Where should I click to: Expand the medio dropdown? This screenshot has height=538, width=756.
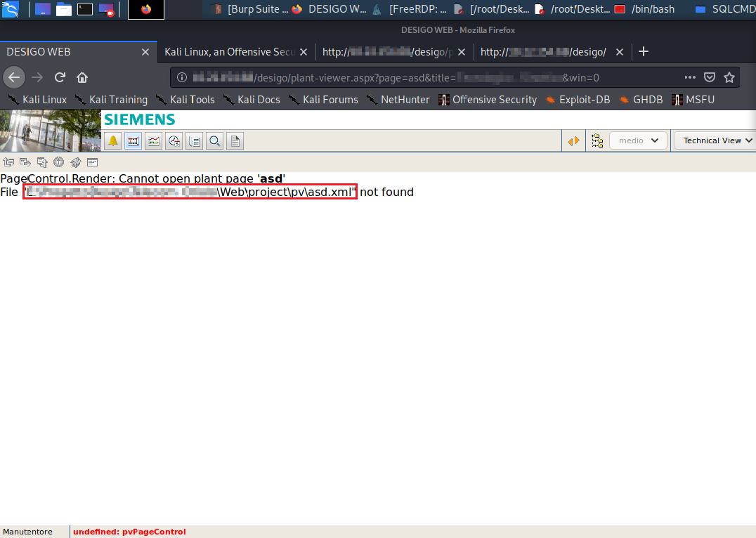639,140
